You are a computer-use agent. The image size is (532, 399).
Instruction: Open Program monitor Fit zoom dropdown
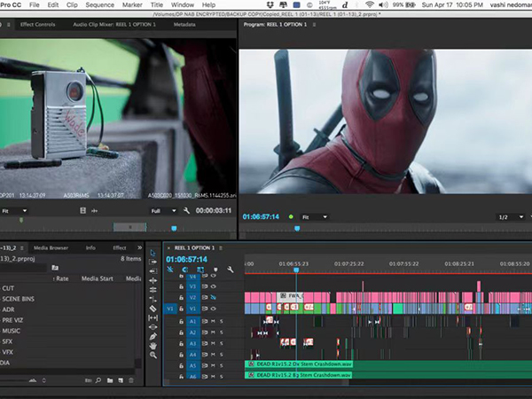pos(315,217)
